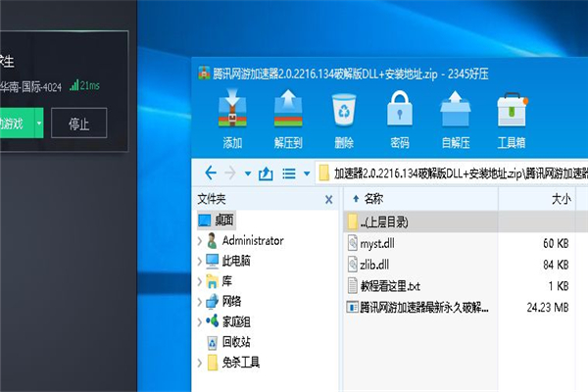The image size is (588, 392).
Task: Expand the 库 tree node
Action: click(200, 281)
